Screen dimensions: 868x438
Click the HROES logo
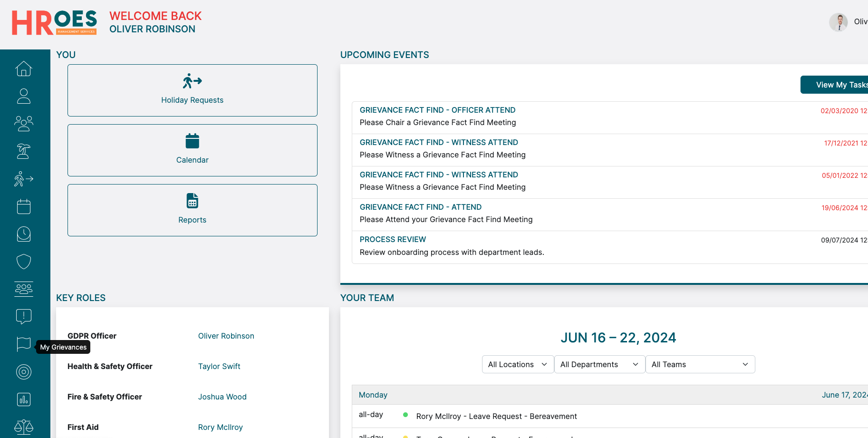(x=54, y=22)
